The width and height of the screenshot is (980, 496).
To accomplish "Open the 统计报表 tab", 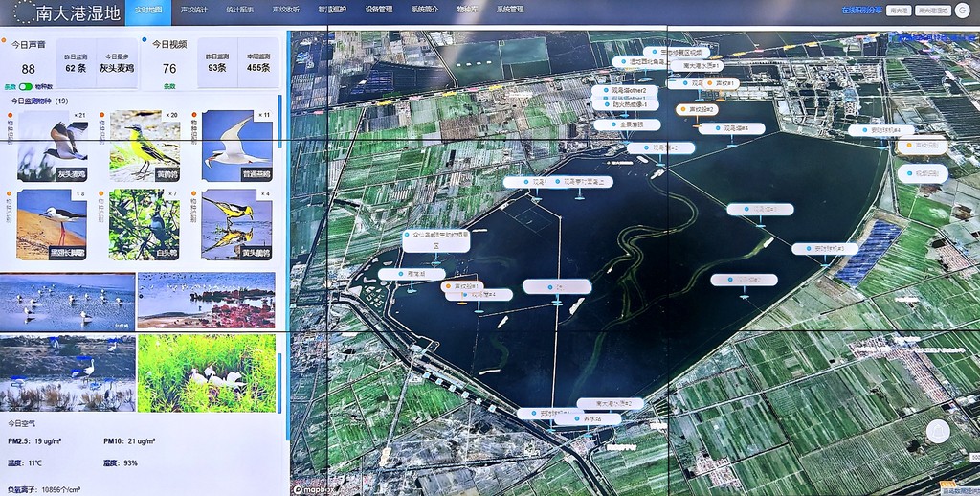I will (x=239, y=11).
